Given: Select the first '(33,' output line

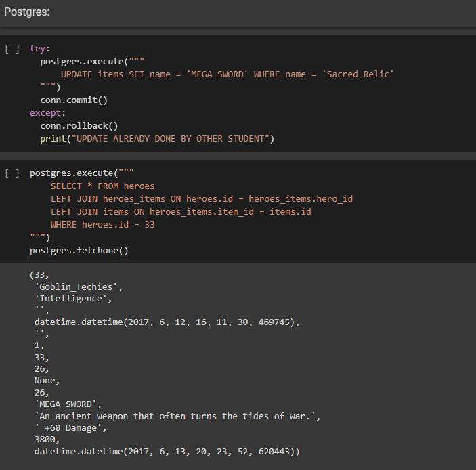Looking at the screenshot, I should point(39,275).
